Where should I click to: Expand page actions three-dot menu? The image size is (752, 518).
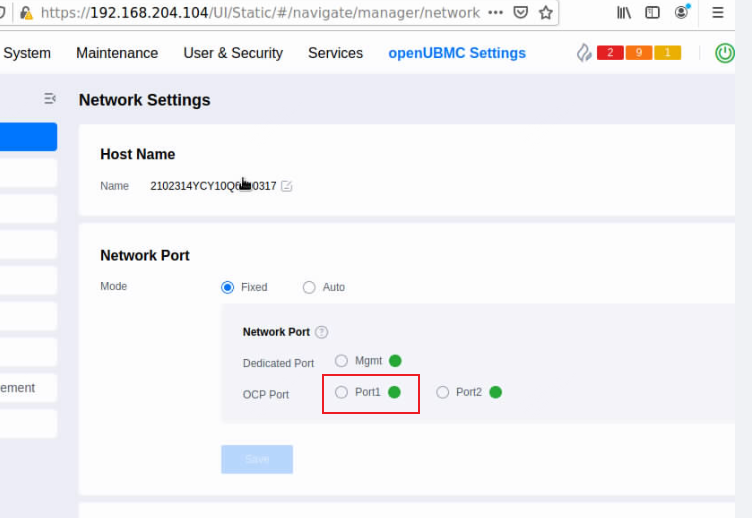tap(495, 13)
